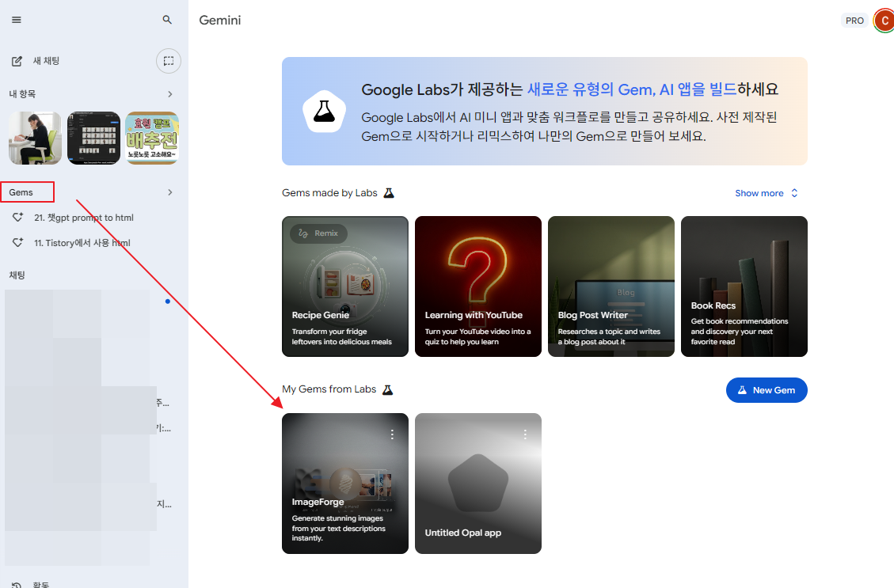Click the 내 항목 heading text
Screen dimensions: 894x588
pyautogui.click(x=22, y=94)
